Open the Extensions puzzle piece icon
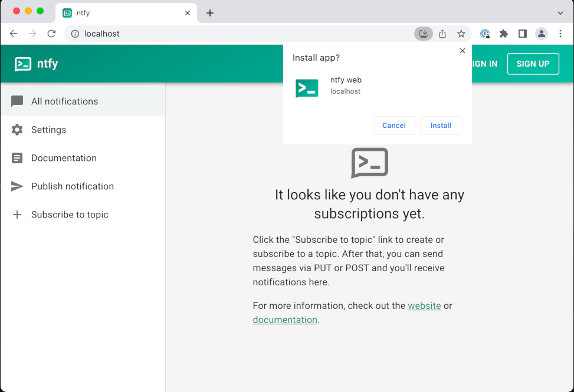Image resolution: width=574 pixels, height=392 pixels. click(504, 34)
